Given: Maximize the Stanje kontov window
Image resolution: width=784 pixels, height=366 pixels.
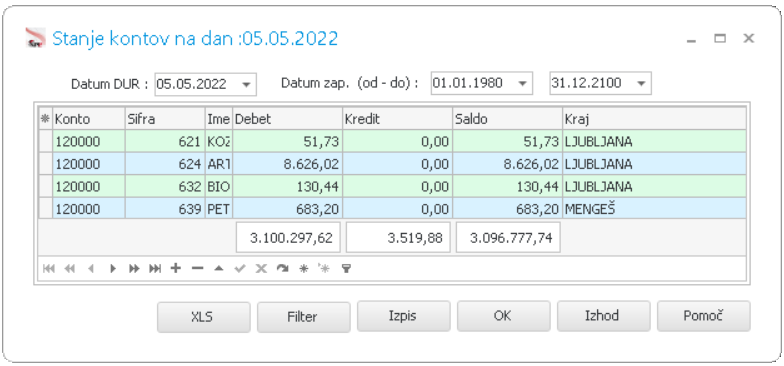Looking at the screenshot, I should tap(720, 38).
